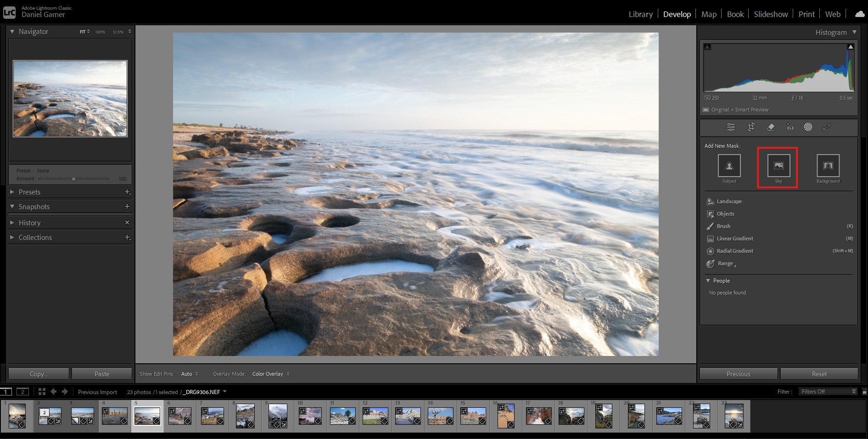Open the Range mask submenu
This screenshot has width=868, height=439.
point(722,264)
